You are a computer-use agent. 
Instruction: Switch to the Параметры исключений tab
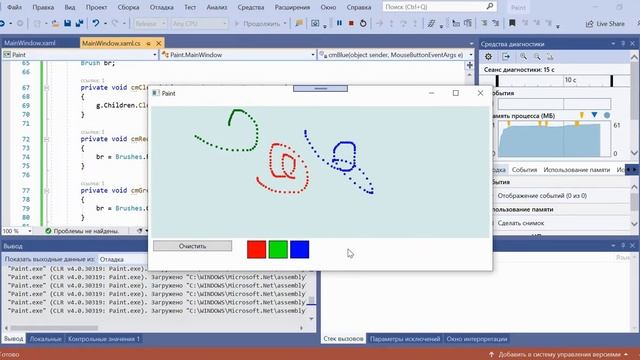[405, 339]
